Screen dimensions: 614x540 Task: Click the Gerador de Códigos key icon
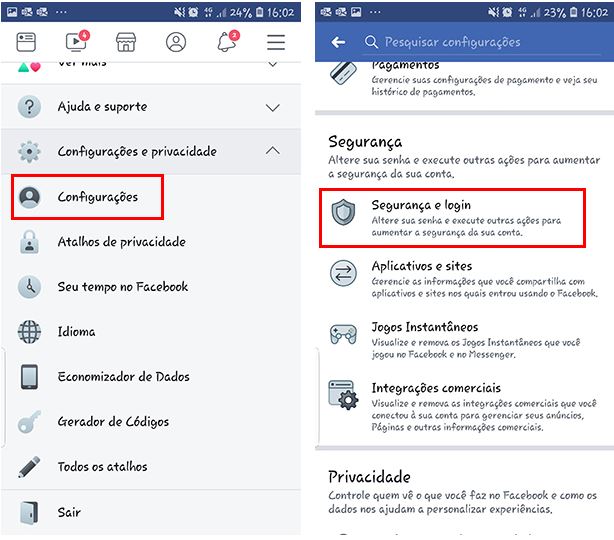[x=29, y=422]
